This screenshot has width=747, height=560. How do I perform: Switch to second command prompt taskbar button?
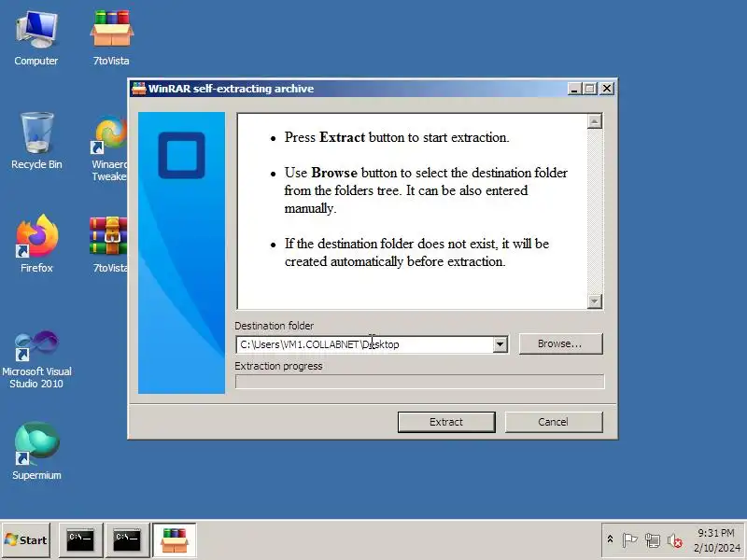(127, 540)
